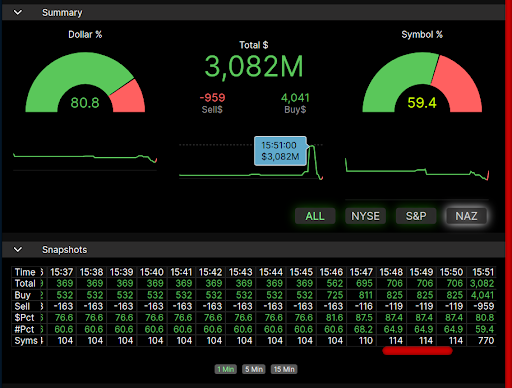The image size is (512, 388).
Task: Collapse the Snapshots section chevron
Action: tap(18, 250)
